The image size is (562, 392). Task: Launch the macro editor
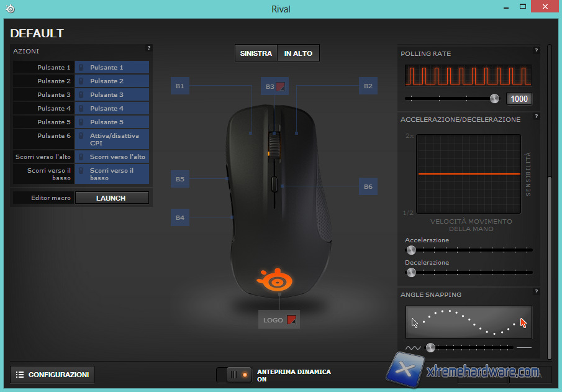112,198
